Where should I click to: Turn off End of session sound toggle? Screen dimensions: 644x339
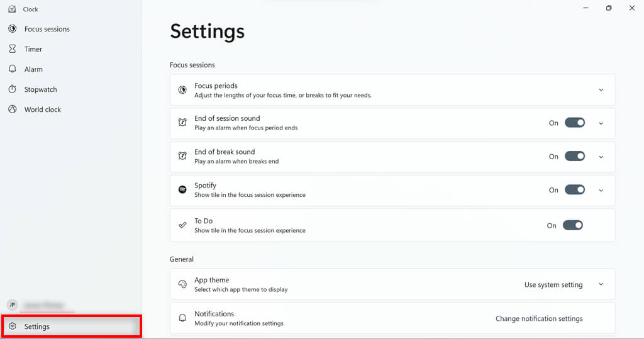(x=575, y=123)
